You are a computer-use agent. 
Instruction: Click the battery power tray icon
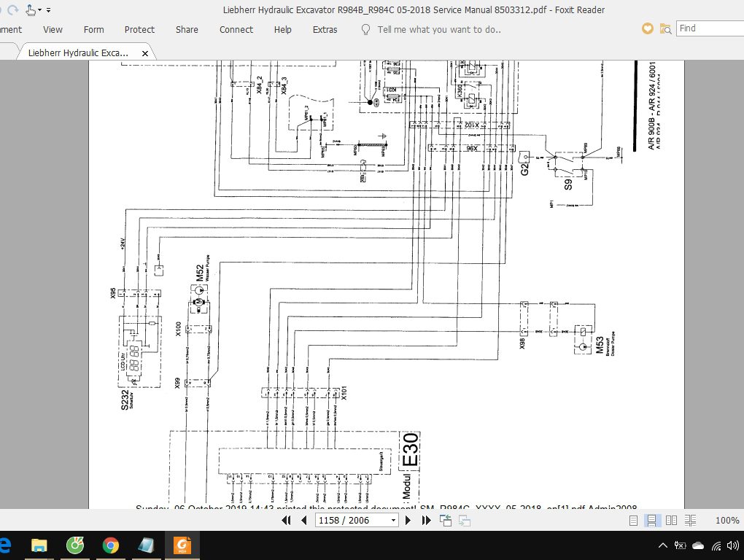680,545
